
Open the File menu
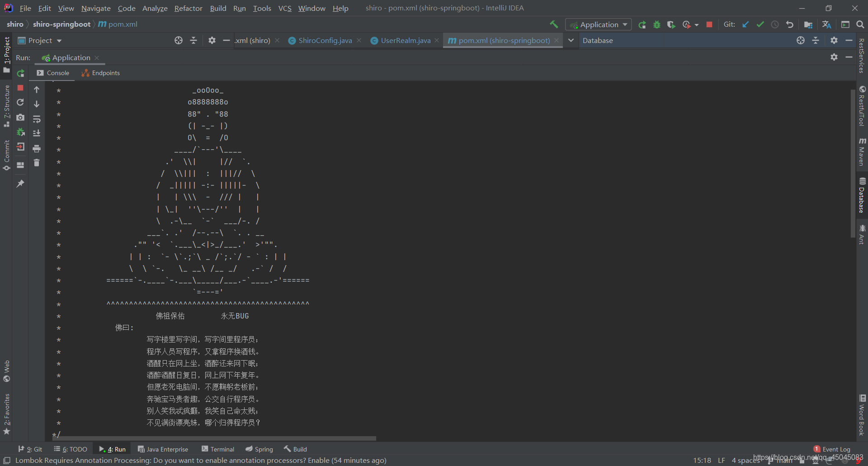tap(25, 8)
